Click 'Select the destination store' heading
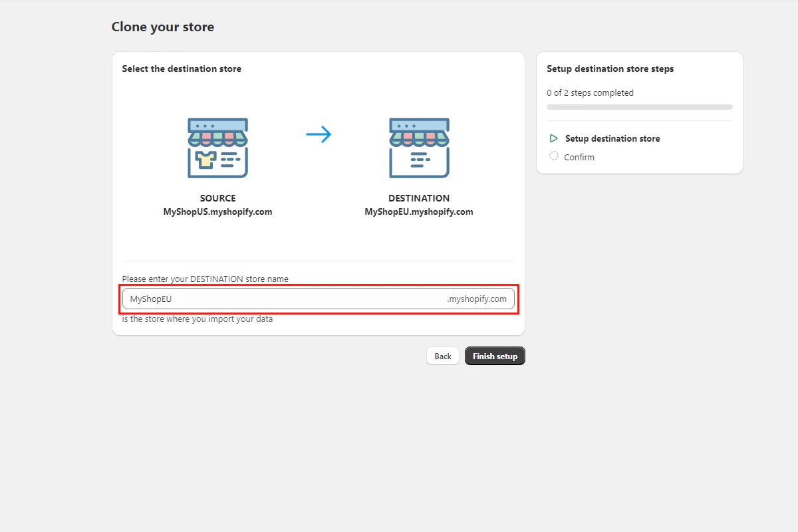The height and width of the screenshot is (532, 798). pos(182,68)
